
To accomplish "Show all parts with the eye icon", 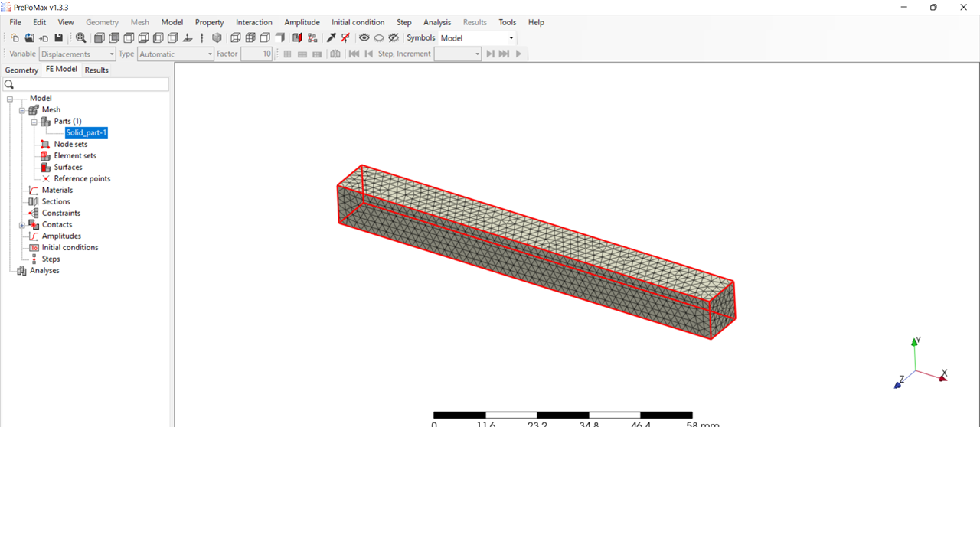I will [x=364, y=37].
